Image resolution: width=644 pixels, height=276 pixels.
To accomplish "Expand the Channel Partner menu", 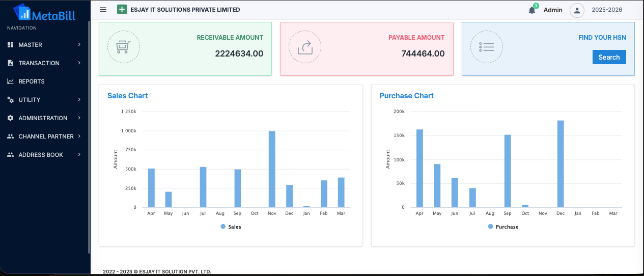I will point(44,136).
